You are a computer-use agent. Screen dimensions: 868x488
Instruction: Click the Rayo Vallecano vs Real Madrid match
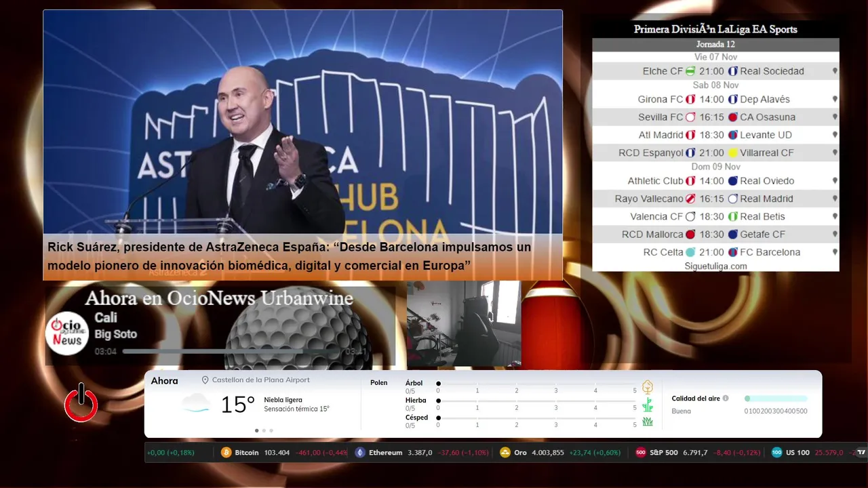(715, 199)
